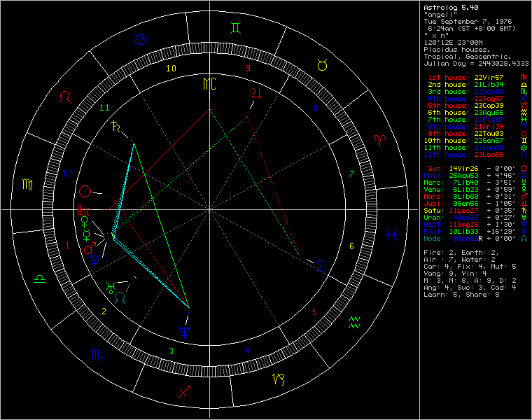Viewport: 532px width, 420px height.
Task: Select the teal North Node glyph
Action: tap(120, 297)
